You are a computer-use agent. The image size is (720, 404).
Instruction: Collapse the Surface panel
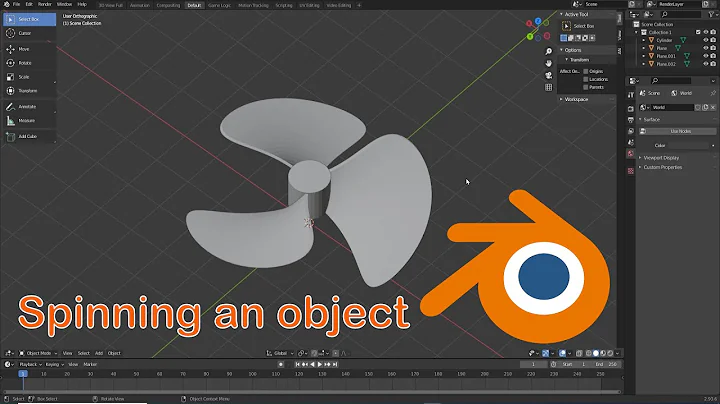(640, 119)
